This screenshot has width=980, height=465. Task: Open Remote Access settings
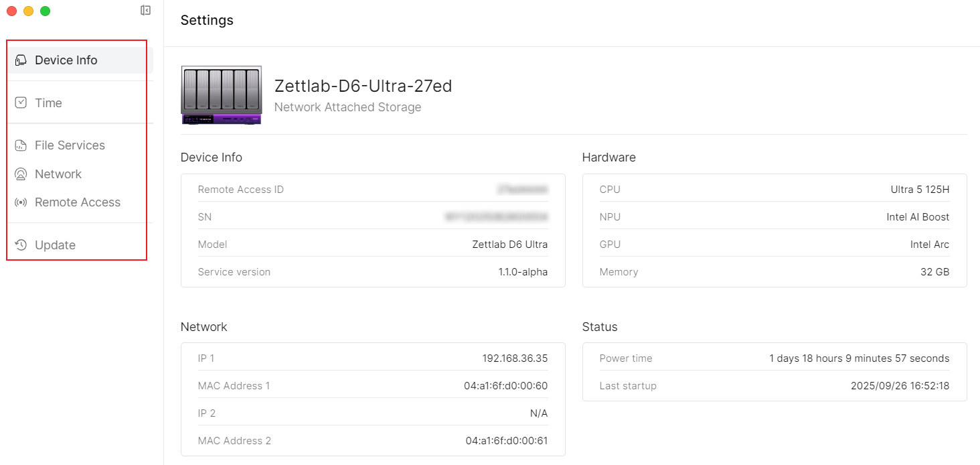pos(78,202)
